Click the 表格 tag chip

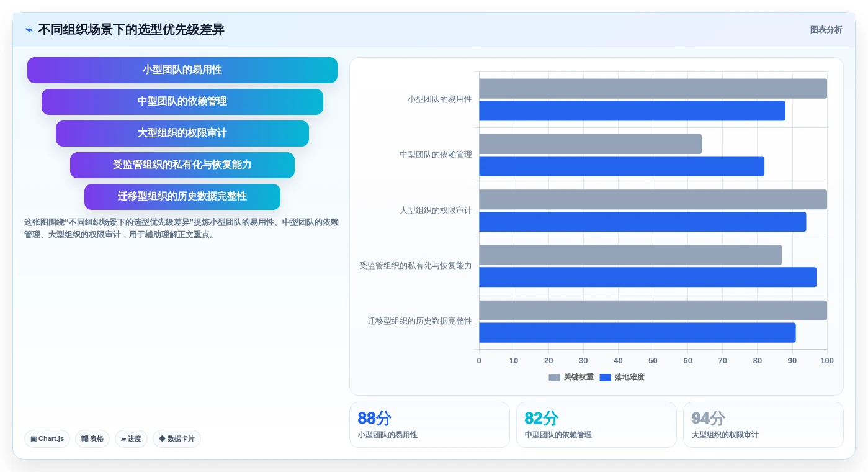coord(92,439)
